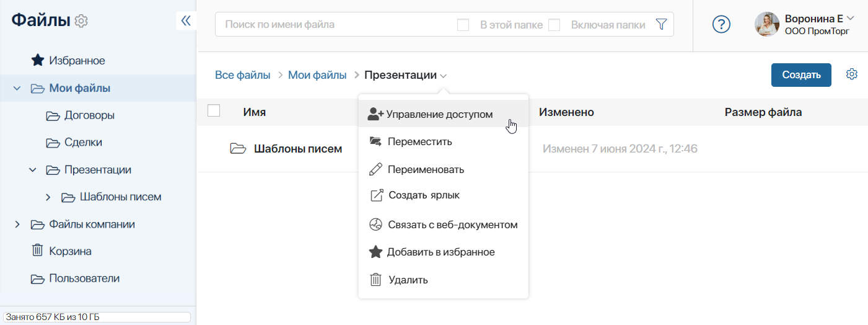Choose Удалить from the menu
Image resolution: width=868 pixels, height=325 pixels.
[444, 280]
